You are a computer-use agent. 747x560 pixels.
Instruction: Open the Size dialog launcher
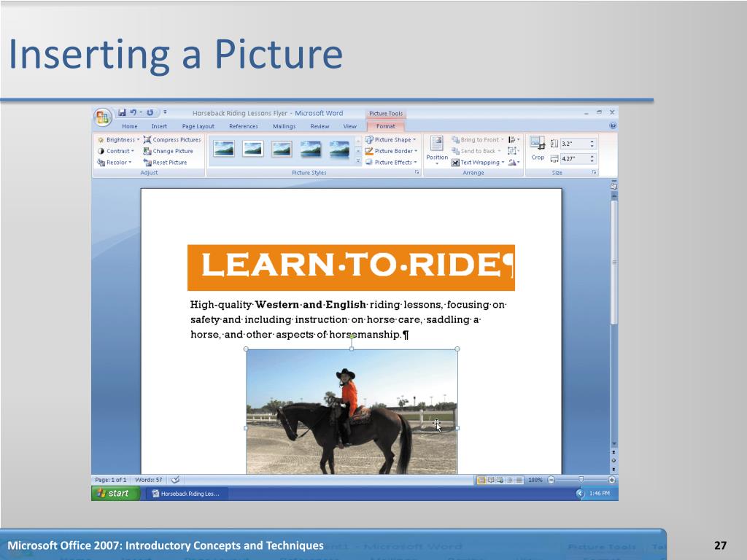pyautogui.click(x=595, y=172)
